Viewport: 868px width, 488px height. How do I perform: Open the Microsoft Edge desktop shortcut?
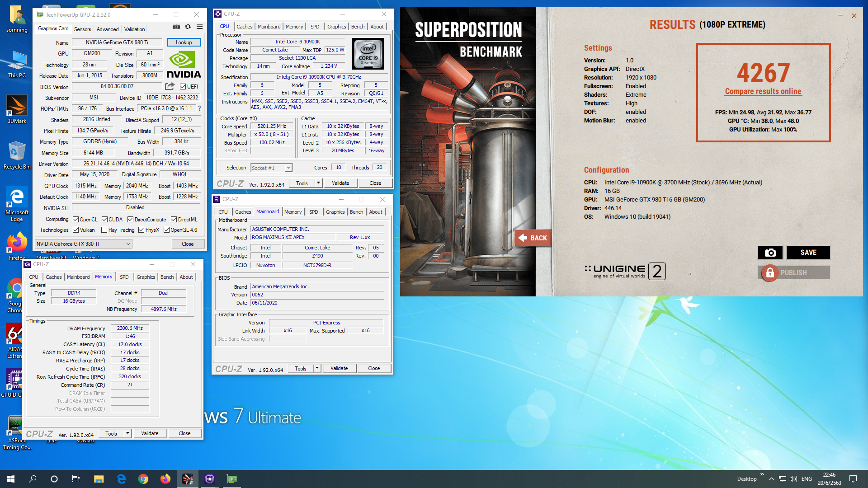17,204
